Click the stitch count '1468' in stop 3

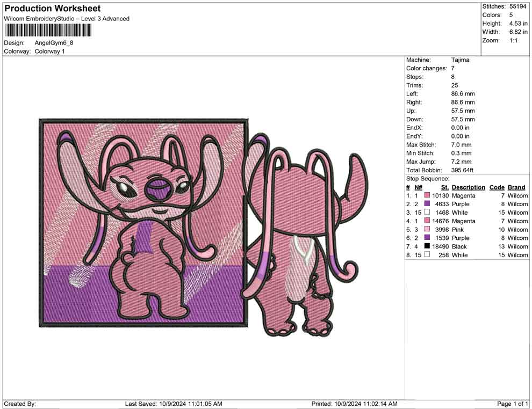point(442,213)
